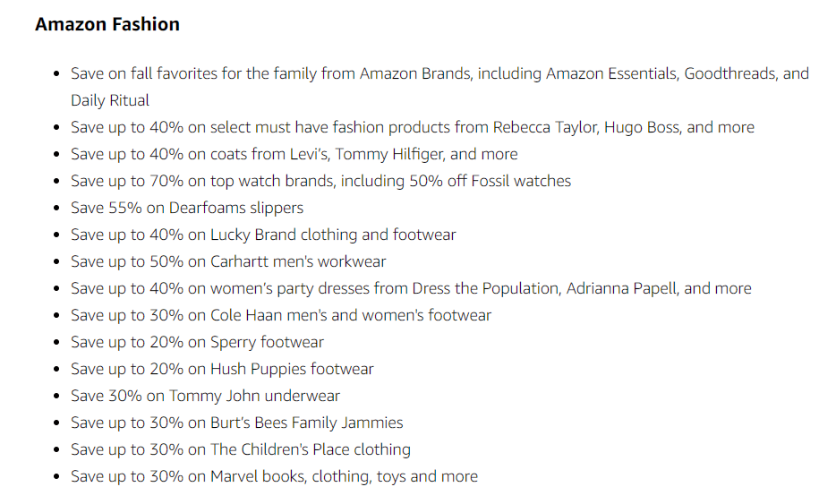Click the Daily Ritual text
The height and width of the screenshot is (504, 836).
coord(110,100)
